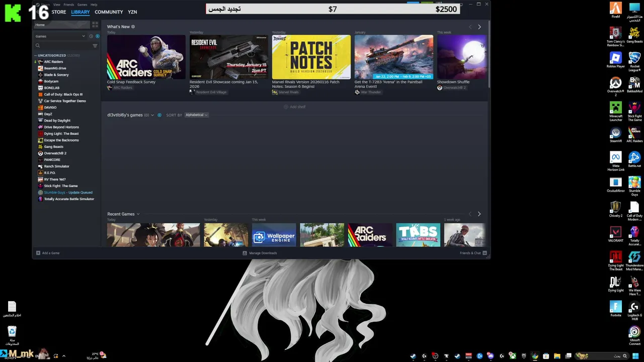Viewport: 644px width, 362px height.
Task: Open Friends & Chat panel
Action: (473, 253)
